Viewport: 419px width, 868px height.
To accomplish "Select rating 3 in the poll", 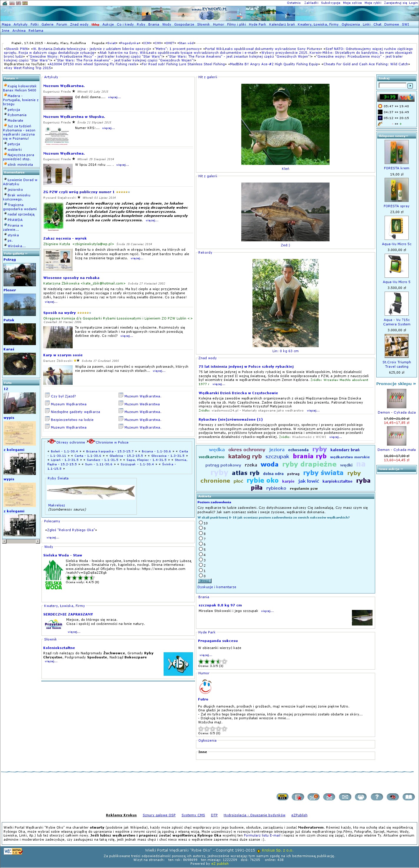I will (x=201, y=560).
